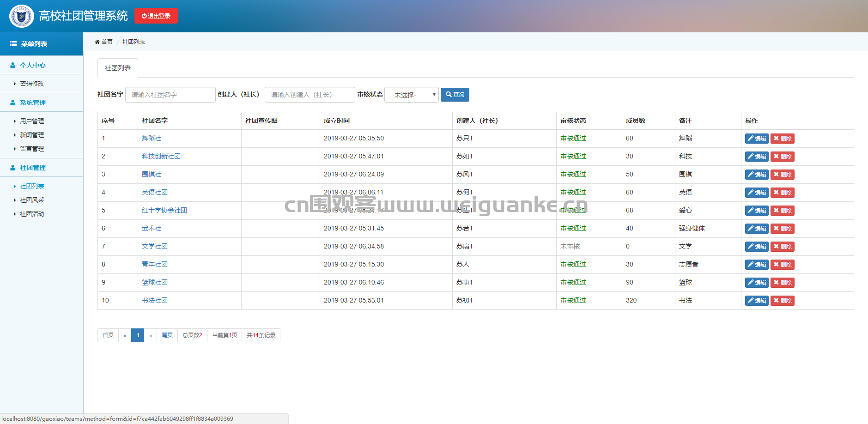The image size is (868, 424).
Task: Open 用户管理 in the sidebar
Action: (32, 121)
